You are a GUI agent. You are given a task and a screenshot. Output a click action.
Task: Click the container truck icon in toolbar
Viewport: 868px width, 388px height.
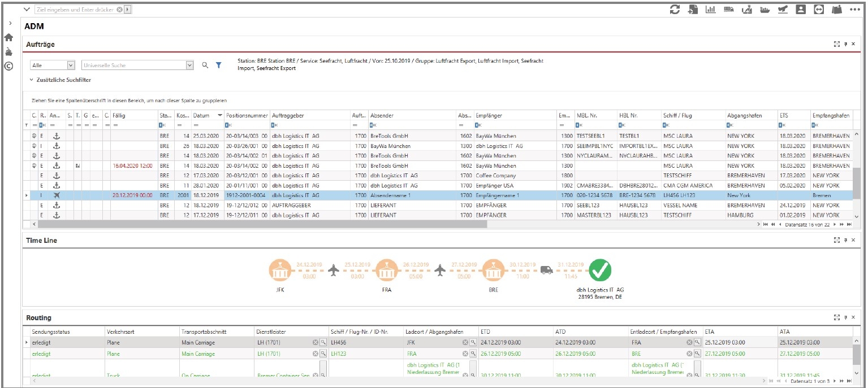point(728,10)
